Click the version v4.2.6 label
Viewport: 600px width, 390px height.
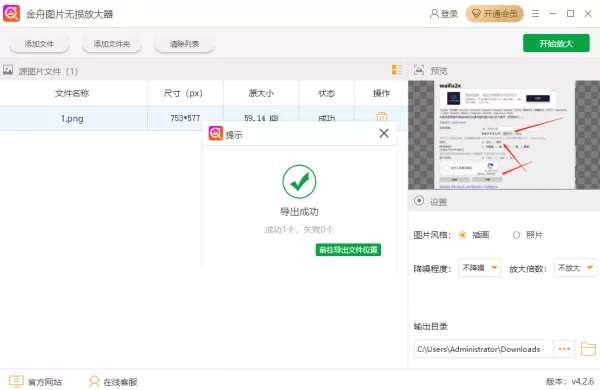(570, 381)
